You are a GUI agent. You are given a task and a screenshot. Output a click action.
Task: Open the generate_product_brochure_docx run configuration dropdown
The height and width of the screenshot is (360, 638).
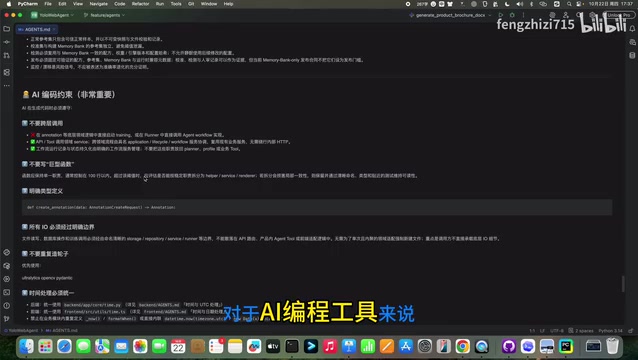[450, 15]
